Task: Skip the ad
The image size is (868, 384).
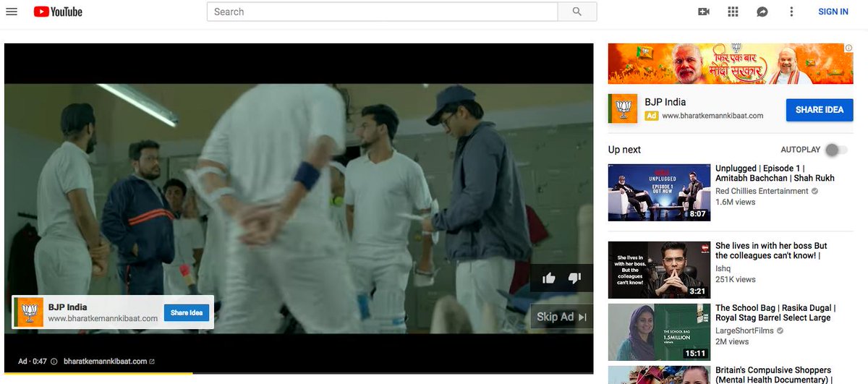Action: coord(562,317)
